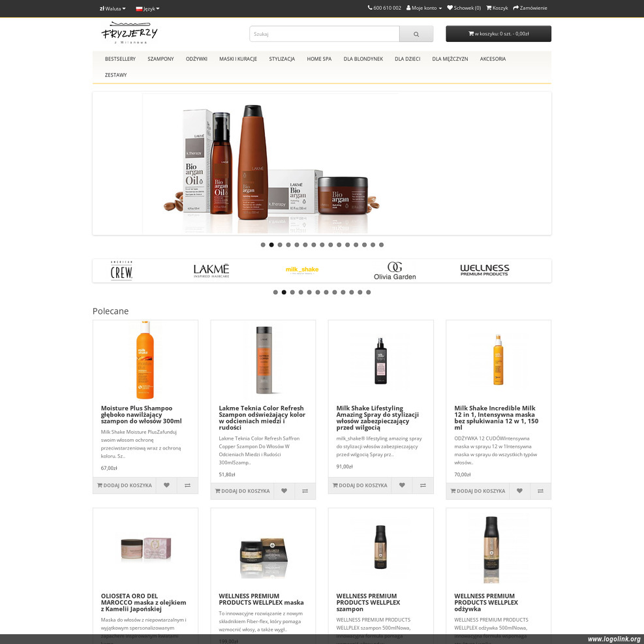Open the Dla Blondynek category
644x644 pixels.
click(363, 59)
